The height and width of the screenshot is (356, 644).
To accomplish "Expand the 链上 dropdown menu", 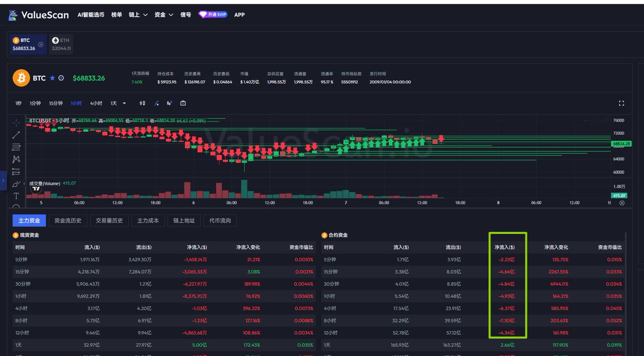I will coord(138,15).
